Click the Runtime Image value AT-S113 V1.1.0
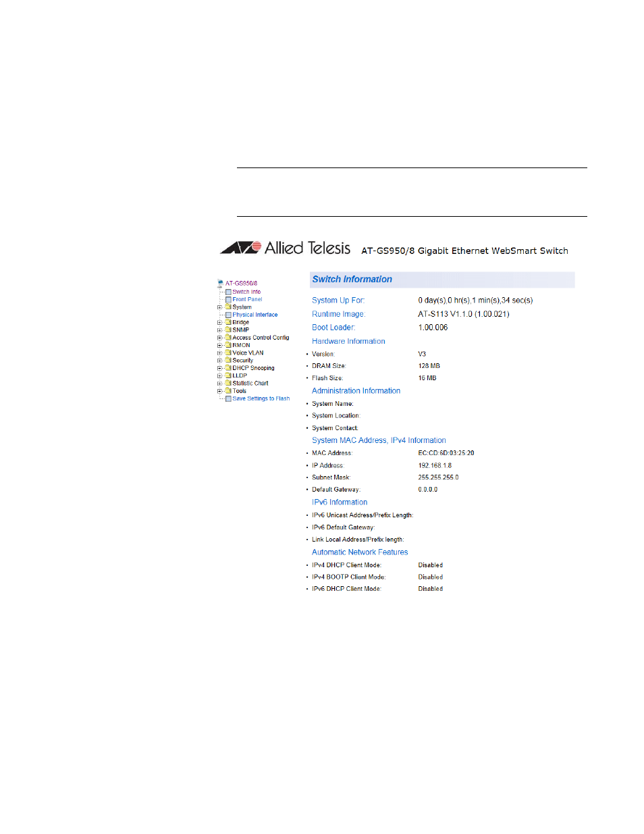The image size is (644, 834). pyautogui.click(x=464, y=314)
